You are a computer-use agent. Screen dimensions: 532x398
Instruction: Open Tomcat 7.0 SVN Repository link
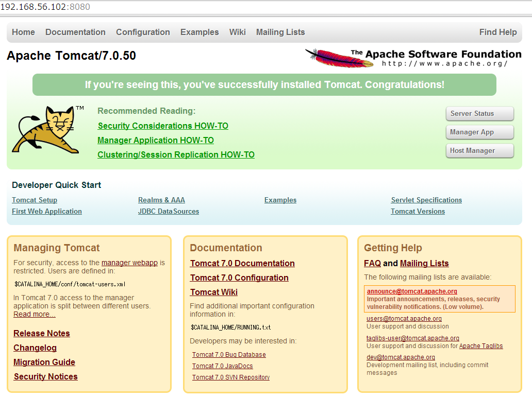(231, 377)
